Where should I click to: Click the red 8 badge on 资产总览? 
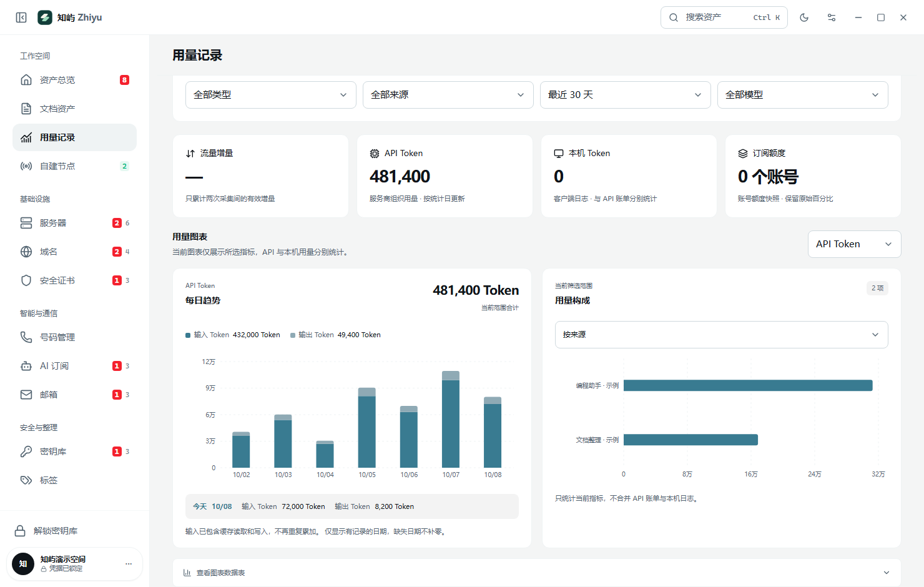pyautogui.click(x=124, y=80)
